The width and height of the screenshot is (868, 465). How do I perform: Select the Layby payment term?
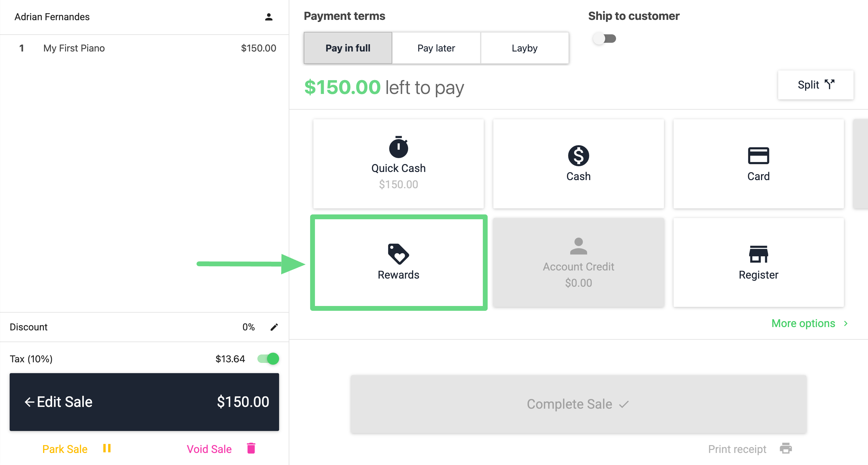pos(524,48)
